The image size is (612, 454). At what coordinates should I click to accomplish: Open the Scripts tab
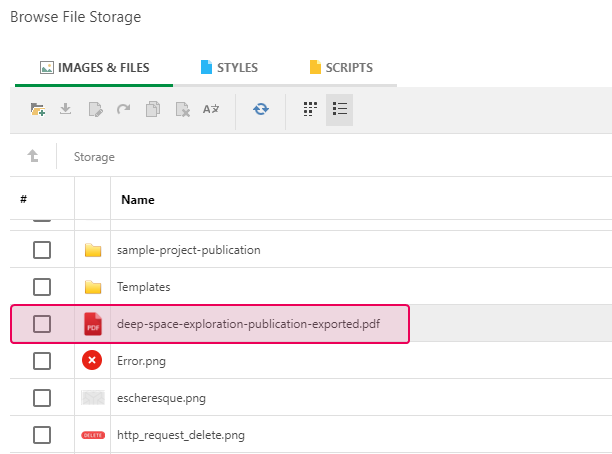coord(341,68)
